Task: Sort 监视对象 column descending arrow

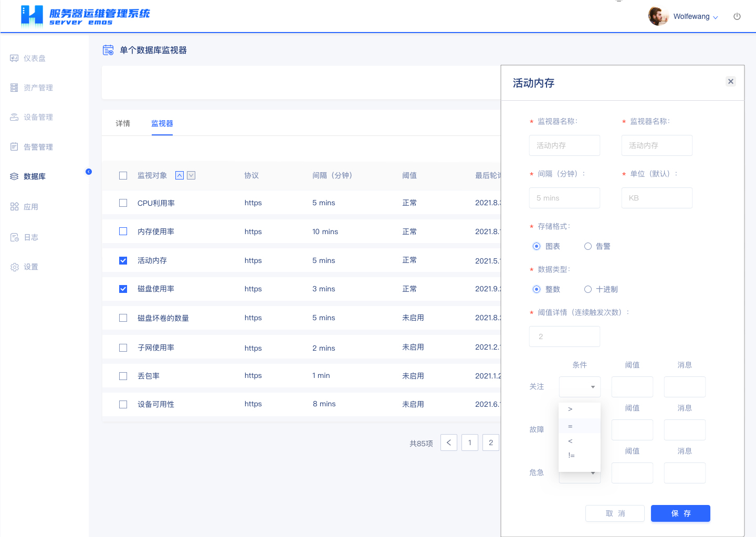Action: coord(191,175)
